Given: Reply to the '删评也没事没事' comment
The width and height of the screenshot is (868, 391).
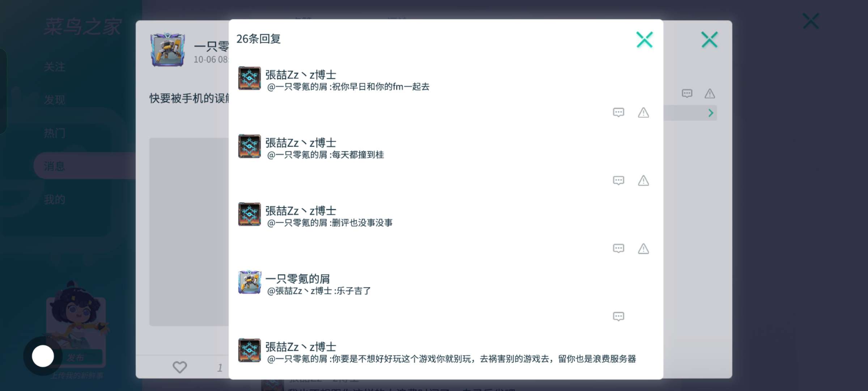Looking at the screenshot, I should (x=618, y=249).
